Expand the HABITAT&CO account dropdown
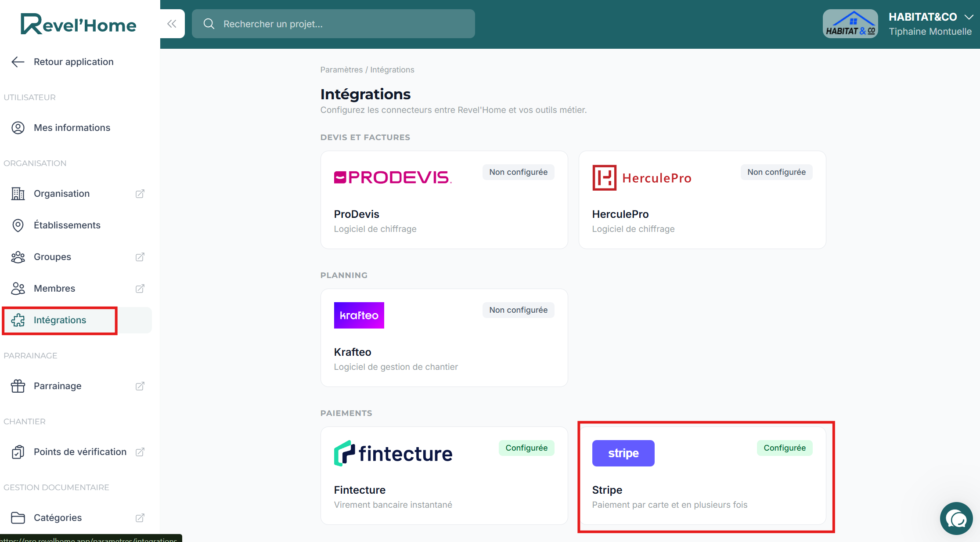Viewport: 980px width, 542px height. 969,17
